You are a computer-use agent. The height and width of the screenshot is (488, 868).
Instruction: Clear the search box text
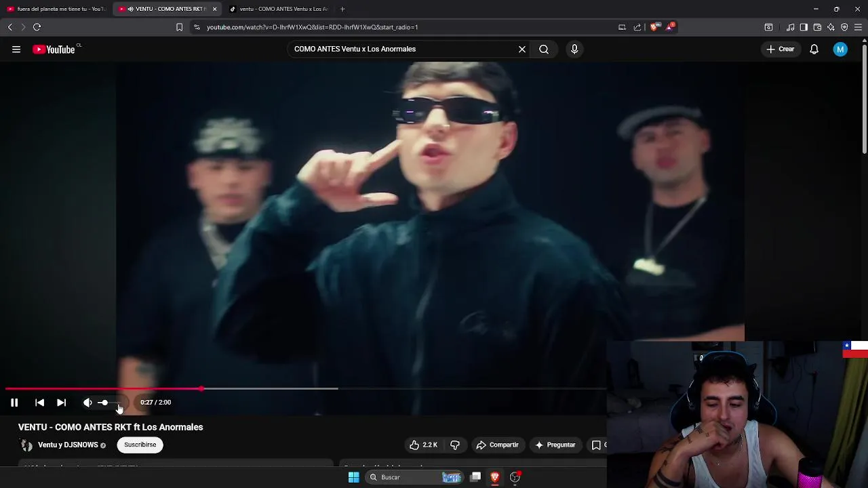522,49
